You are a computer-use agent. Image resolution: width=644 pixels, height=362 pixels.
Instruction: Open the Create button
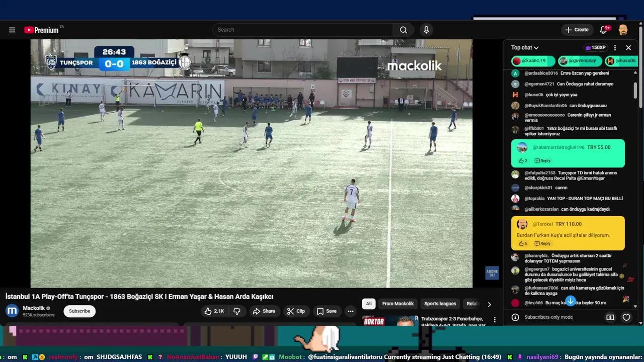pos(577,30)
